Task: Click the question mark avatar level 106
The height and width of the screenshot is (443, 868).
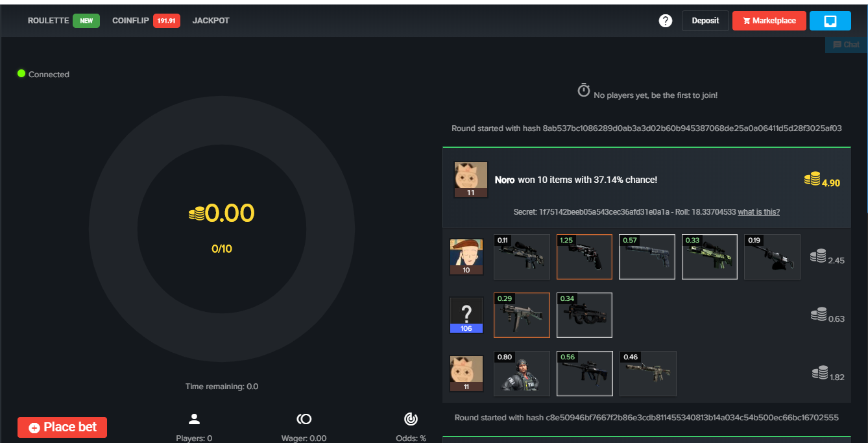Action: [x=466, y=315]
